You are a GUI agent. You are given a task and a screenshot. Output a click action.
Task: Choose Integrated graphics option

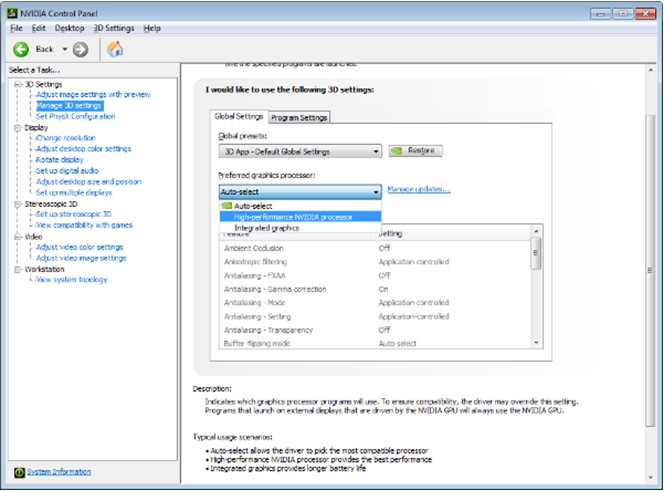300,228
